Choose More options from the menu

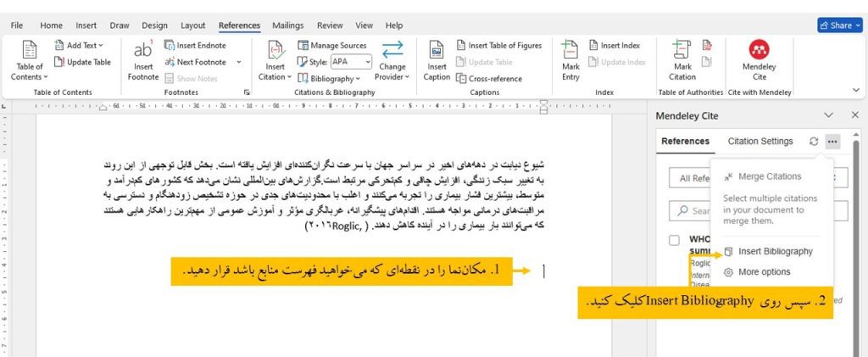[x=758, y=271]
